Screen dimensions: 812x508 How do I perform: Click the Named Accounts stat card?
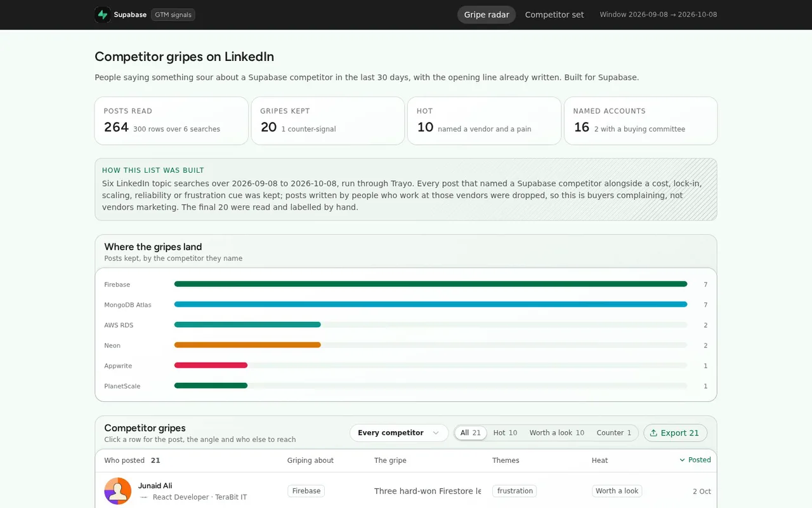coord(641,121)
